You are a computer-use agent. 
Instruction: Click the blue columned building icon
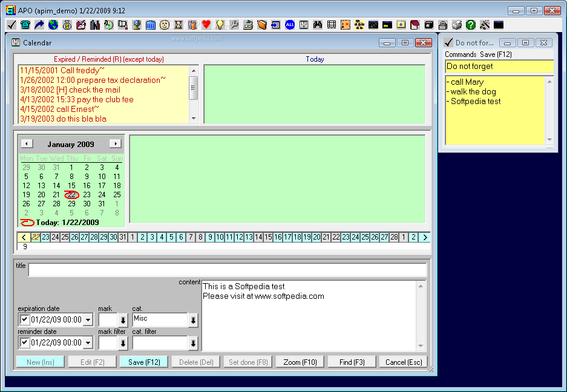pos(151,25)
